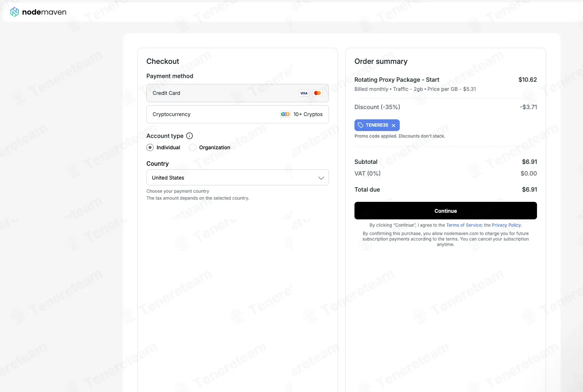Image resolution: width=583 pixels, height=392 pixels.
Task: Select Credit Card payment method
Action: [238, 93]
